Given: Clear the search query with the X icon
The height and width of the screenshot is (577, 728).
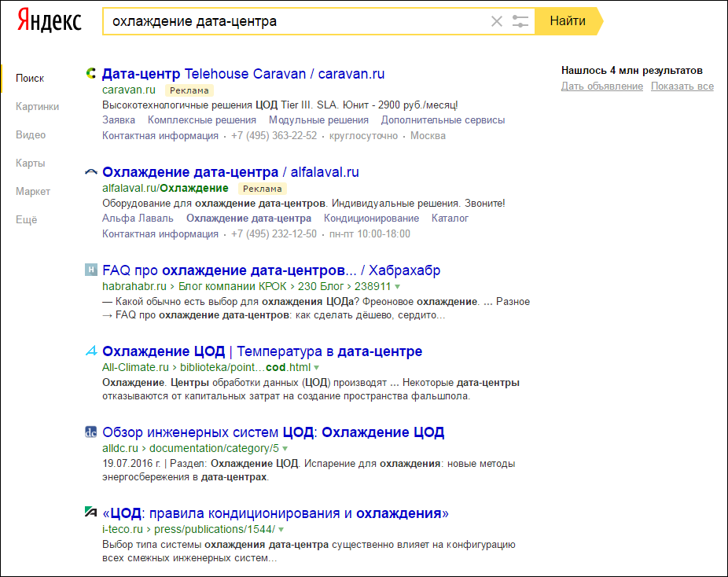Looking at the screenshot, I should [x=497, y=22].
